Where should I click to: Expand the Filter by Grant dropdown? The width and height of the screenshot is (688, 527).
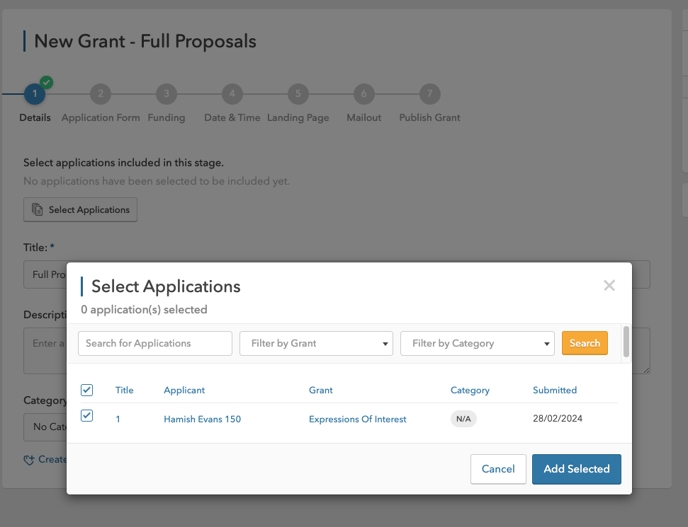pos(316,344)
